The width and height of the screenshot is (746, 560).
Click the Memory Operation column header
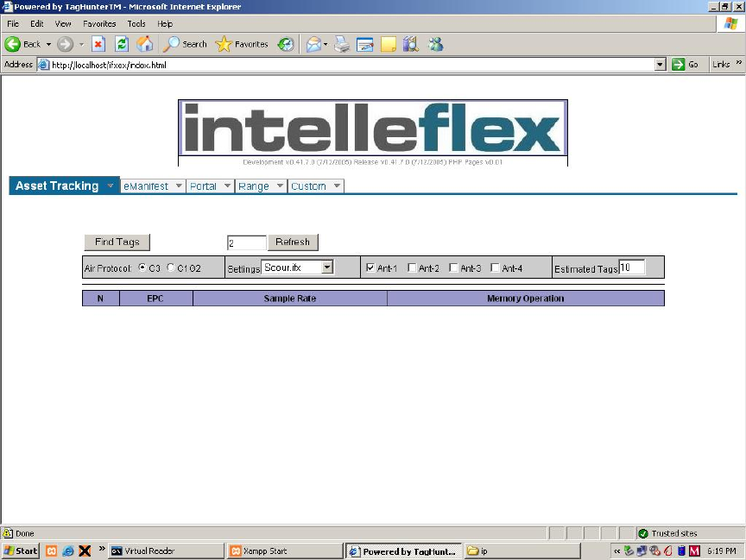(x=525, y=298)
